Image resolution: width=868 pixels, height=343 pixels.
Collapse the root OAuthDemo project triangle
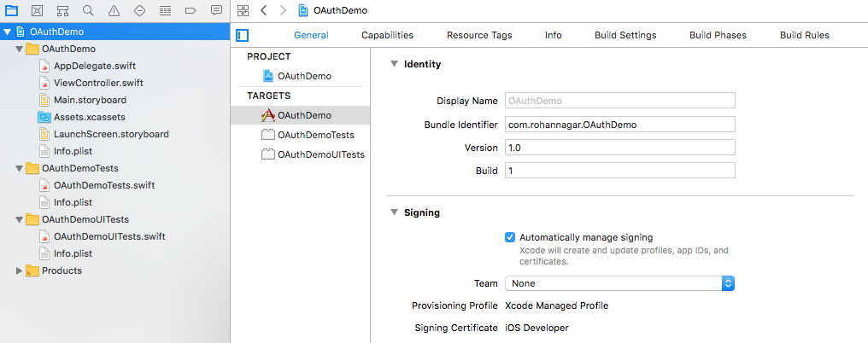click(x=7, y=32)
